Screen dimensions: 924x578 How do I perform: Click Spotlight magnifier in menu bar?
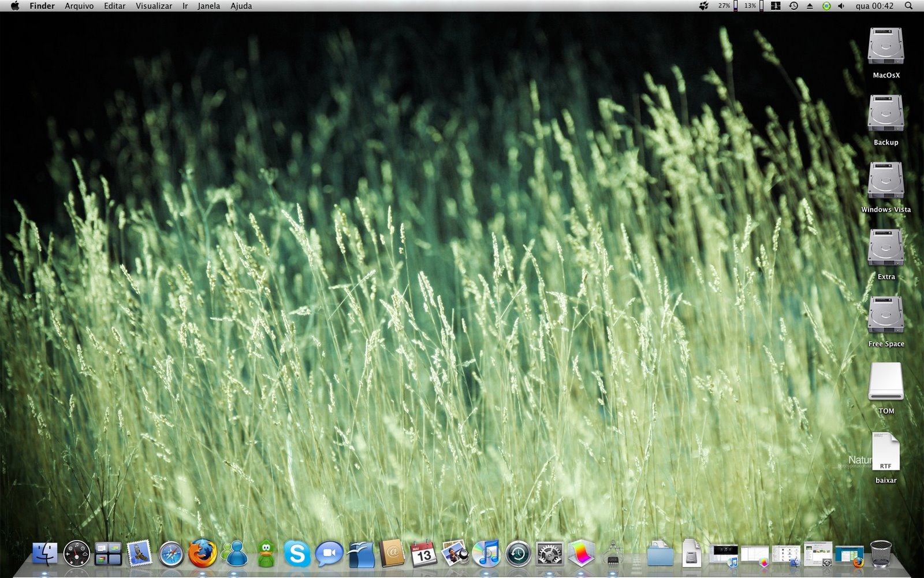(x=908, y=6)
